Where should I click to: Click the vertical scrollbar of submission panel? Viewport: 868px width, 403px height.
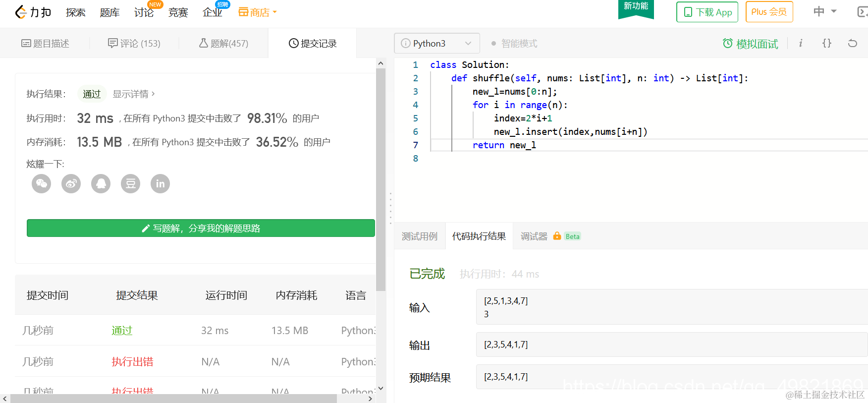(x=380, y=179)
